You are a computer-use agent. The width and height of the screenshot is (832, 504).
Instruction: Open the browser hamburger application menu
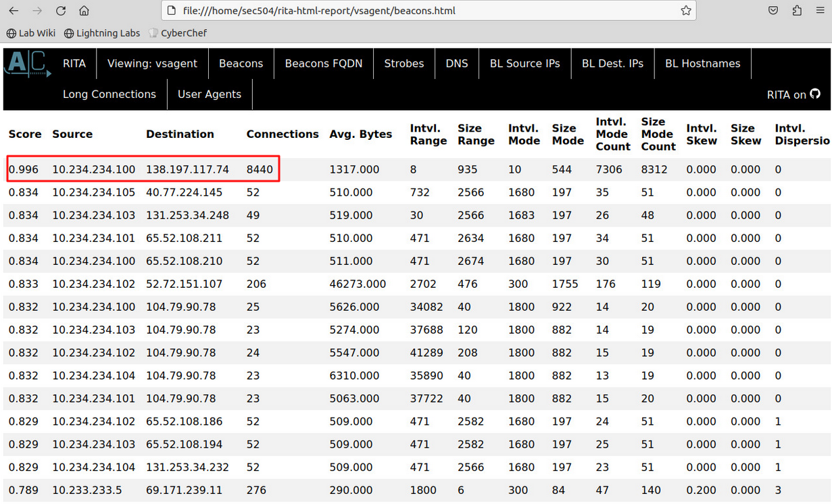pos(820,11)
